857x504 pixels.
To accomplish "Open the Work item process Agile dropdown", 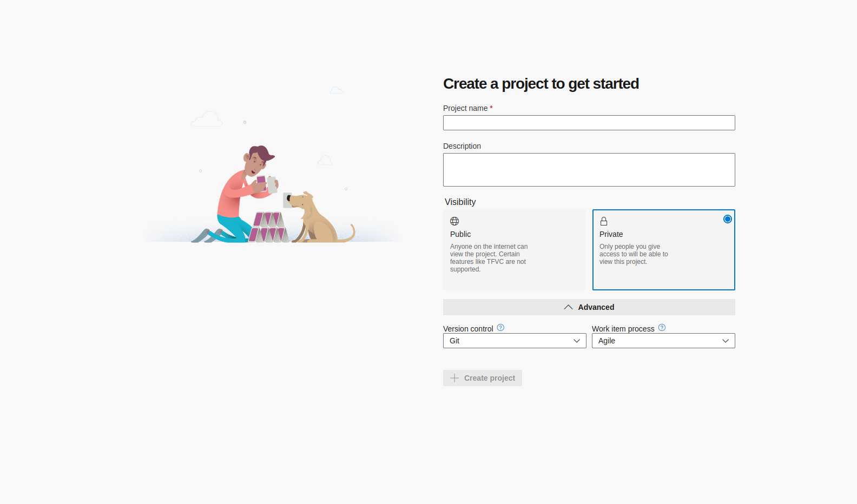I will [663, 341].
